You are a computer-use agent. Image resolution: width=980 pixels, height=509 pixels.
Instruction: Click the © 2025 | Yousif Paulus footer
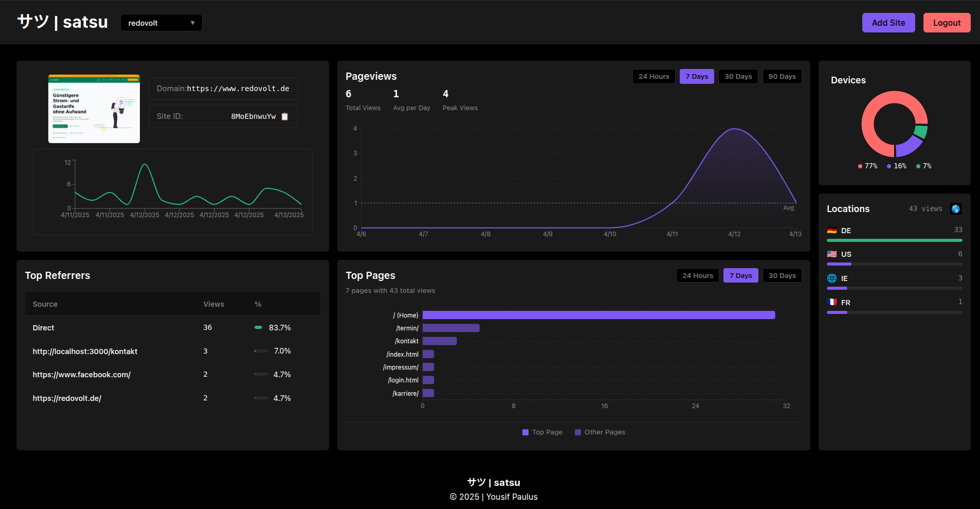(x=494, y=497)
